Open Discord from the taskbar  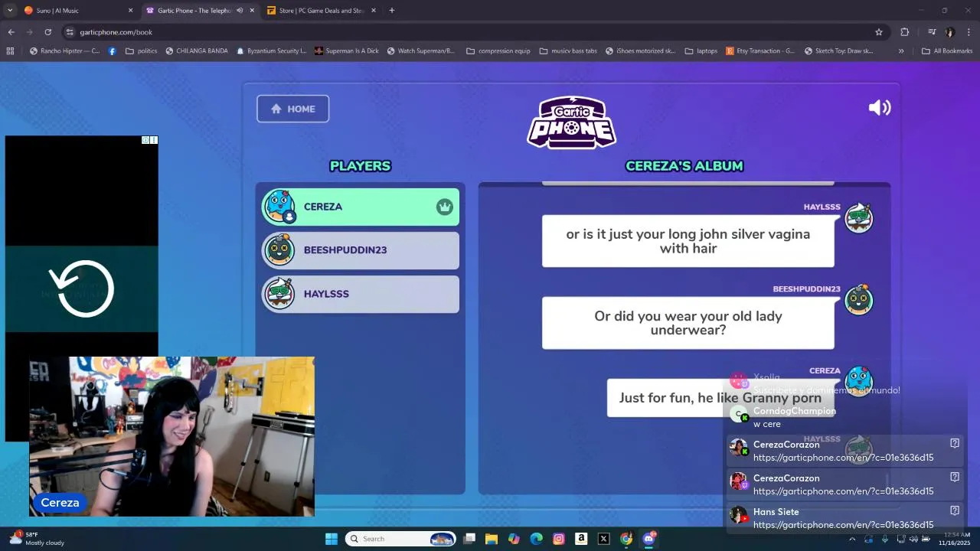(x=649, y=539)
